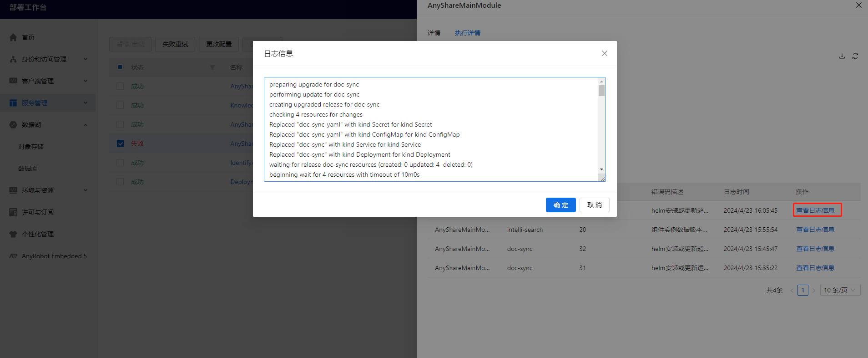Screen dimensions: 868x358
Task: Click the doc-sync cell in row 32
Action: [520, 249]
